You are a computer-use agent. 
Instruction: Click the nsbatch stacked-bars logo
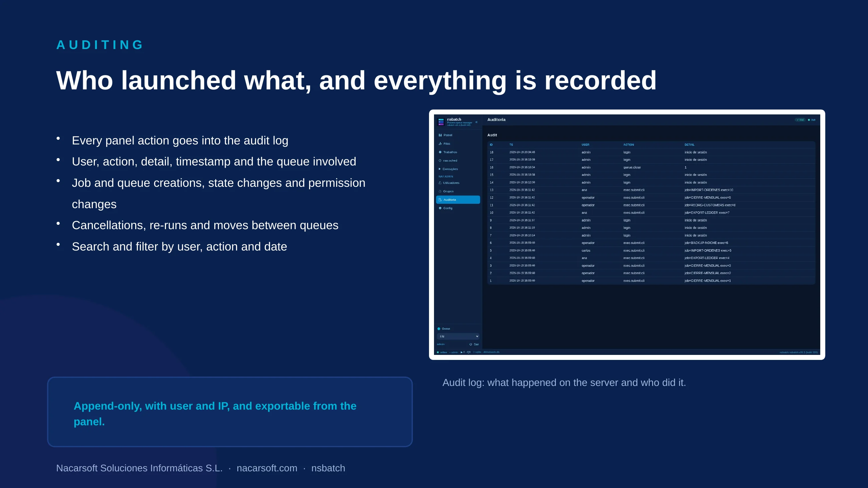(x=441, y=121)
